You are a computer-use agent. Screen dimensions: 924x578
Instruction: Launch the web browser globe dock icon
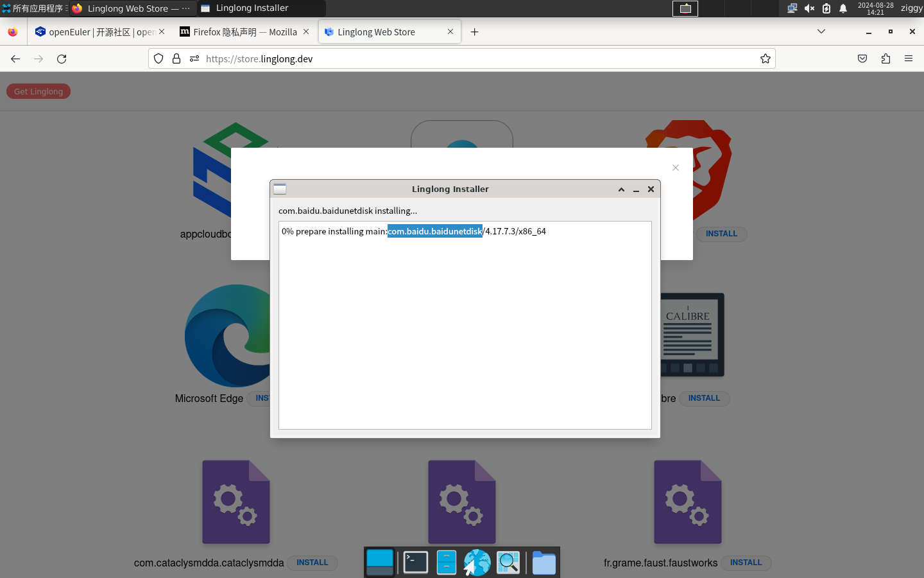[477, 563]
